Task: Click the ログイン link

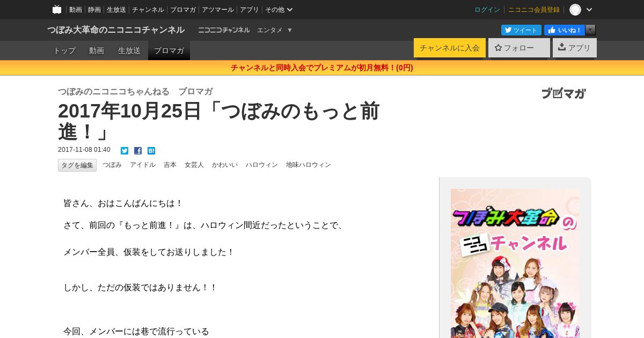Action: click(487, 10)
